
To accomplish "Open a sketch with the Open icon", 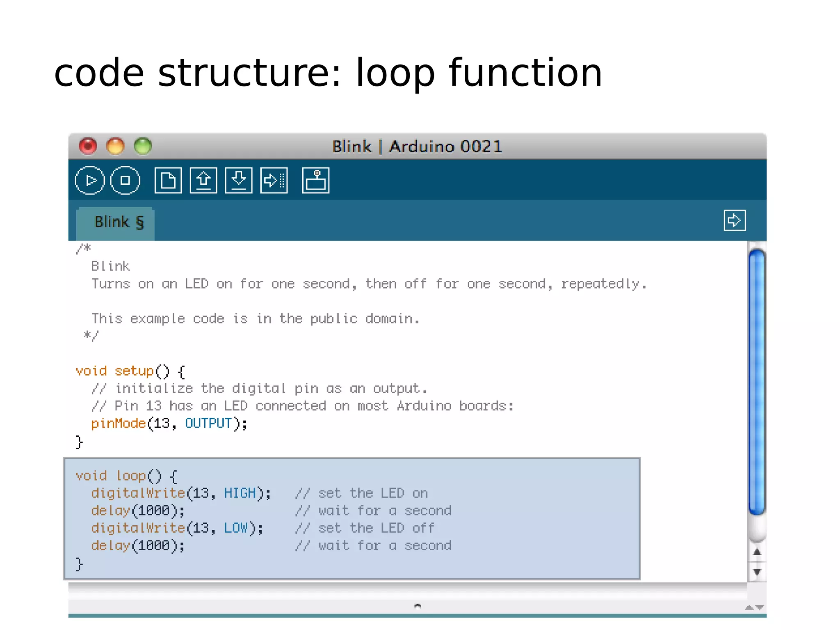I will [203, 180].
